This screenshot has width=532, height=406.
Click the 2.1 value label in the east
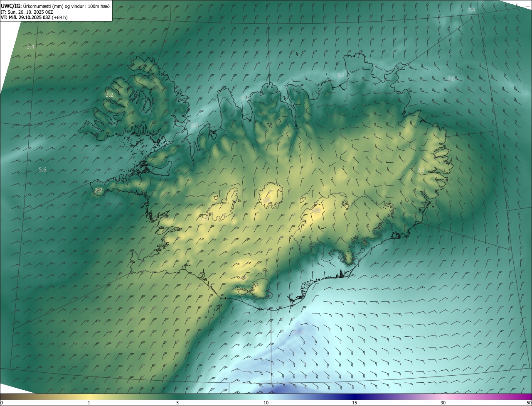coord(421,170)
